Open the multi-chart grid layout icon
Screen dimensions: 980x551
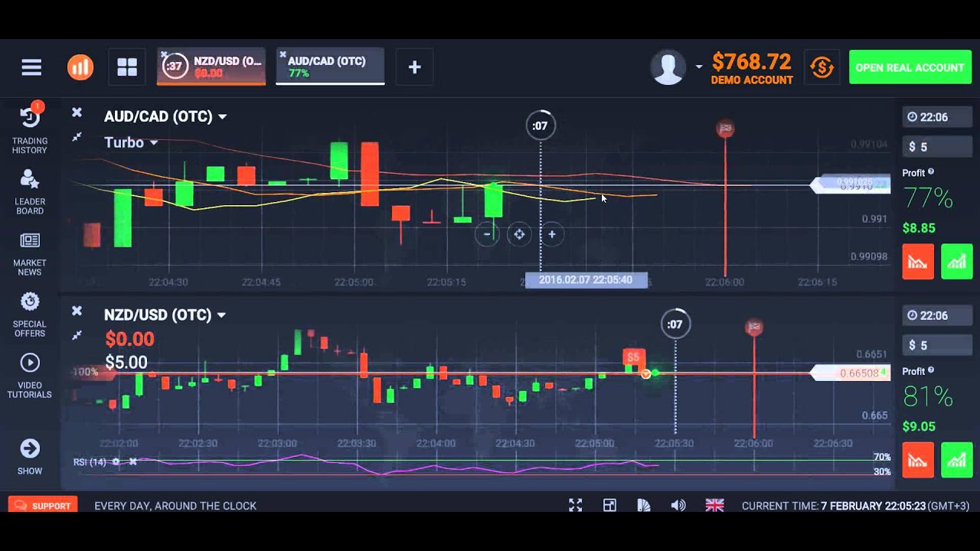pos(127,67)
